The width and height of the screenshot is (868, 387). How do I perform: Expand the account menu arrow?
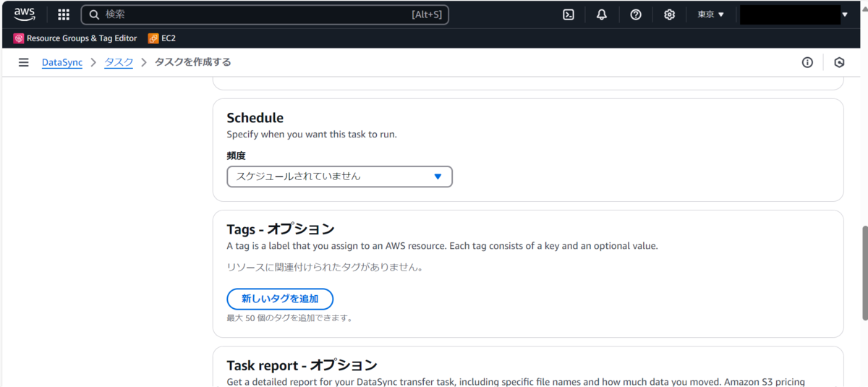[x=845, y=14]
